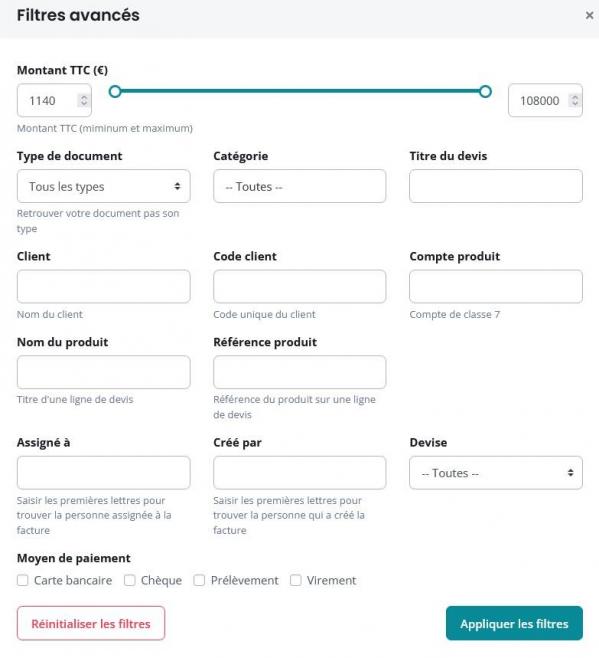Tick the Prélèvement checkbox
This screenshot has height=658, width=599.
(199, 580)
